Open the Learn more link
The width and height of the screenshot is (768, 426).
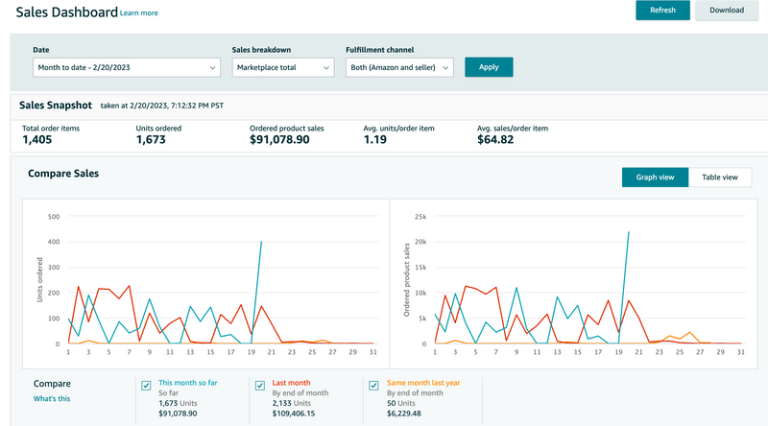139,13
